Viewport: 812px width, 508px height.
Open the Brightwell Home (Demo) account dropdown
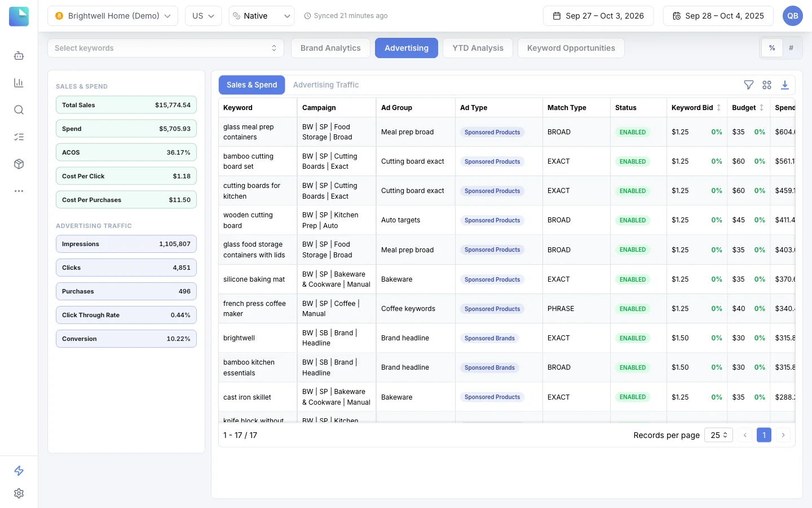coord(113,16)
